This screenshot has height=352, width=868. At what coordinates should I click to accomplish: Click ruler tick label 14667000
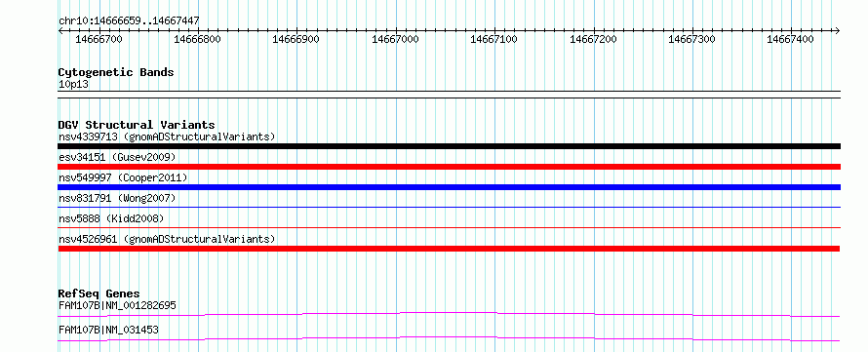(396, 39)
